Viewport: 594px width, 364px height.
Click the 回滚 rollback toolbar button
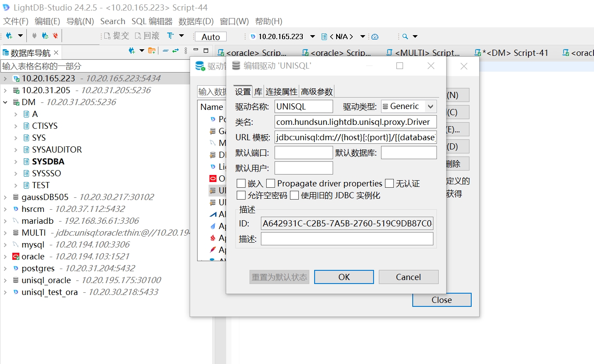[x=147, y=36]
